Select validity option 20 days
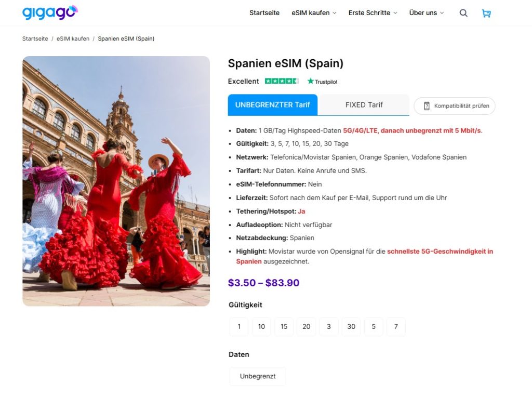This screenshot has width=532, height=397. pyautogui.click(x=307, y=326)
